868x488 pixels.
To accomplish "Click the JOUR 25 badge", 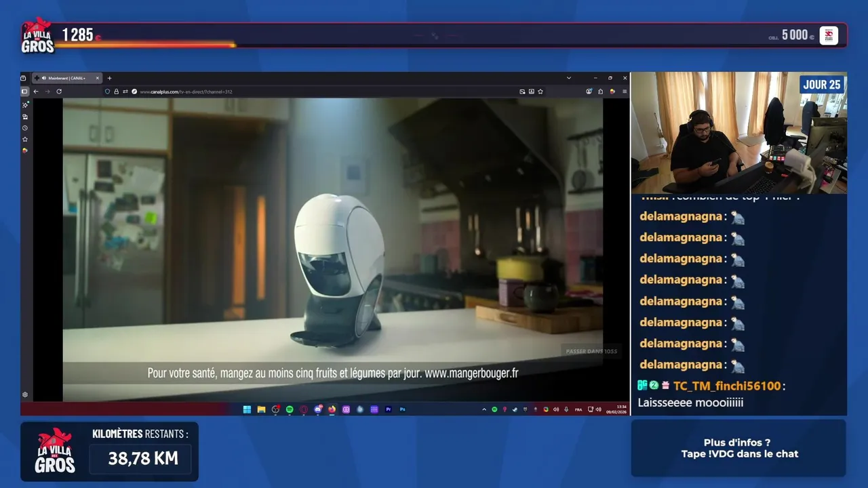I will point(822,84).
